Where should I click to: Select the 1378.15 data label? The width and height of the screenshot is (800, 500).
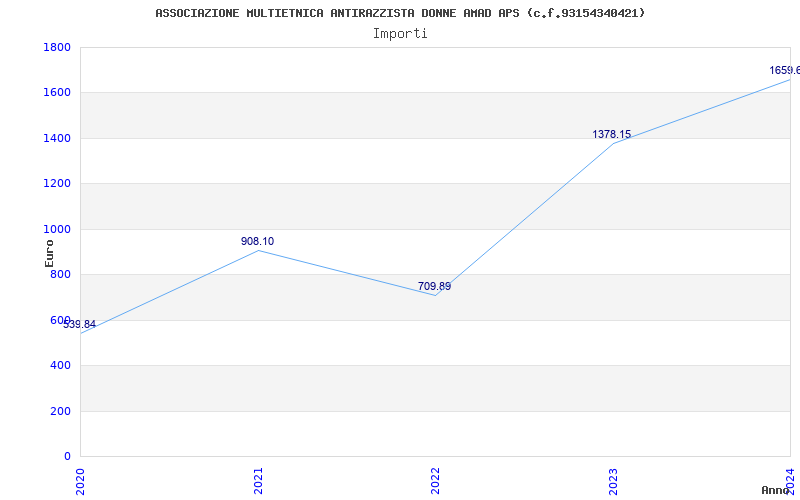(x=612, y=134)
